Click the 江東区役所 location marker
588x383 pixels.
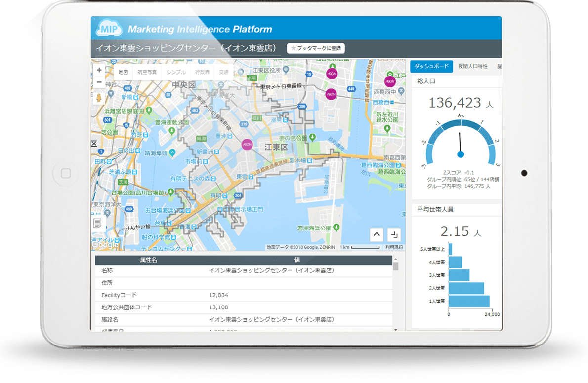point(286,69)
